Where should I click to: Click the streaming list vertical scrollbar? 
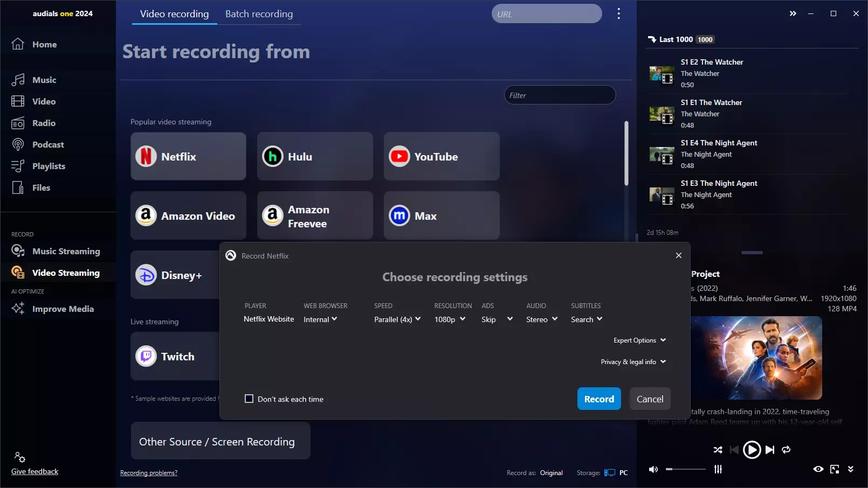(x=626, y=154)
